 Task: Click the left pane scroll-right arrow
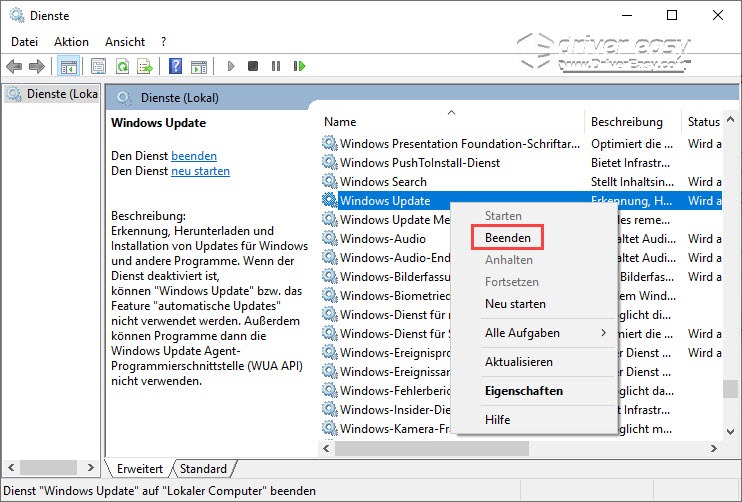pyautogui.click(x=90, y=467)
